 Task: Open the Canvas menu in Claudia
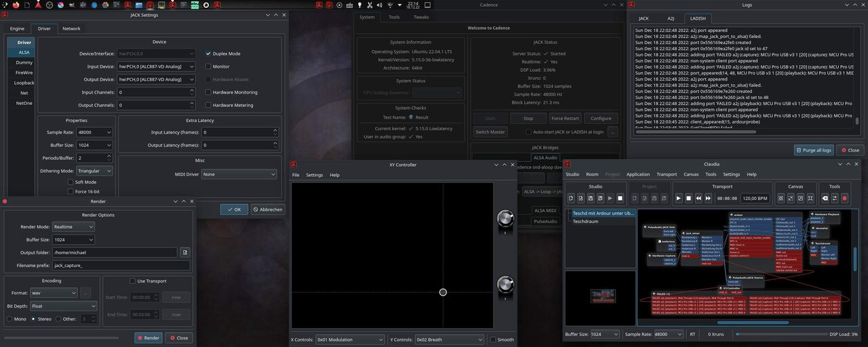coord(691,174)
